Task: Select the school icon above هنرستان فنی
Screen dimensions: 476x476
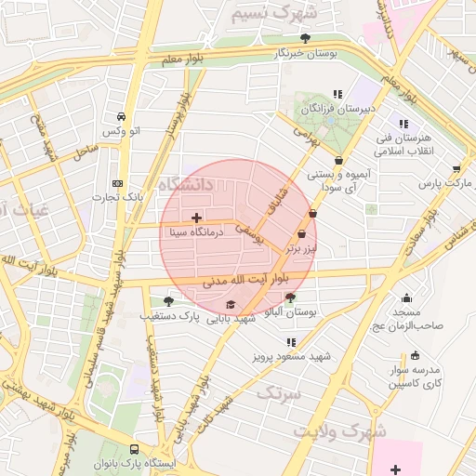Action: [x=403, y=124]
